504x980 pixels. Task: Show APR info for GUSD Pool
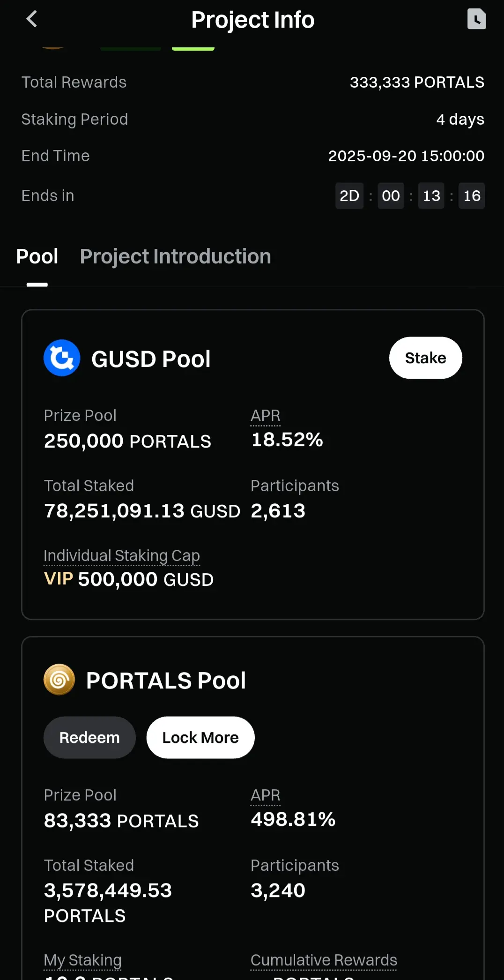pos(265,416)
